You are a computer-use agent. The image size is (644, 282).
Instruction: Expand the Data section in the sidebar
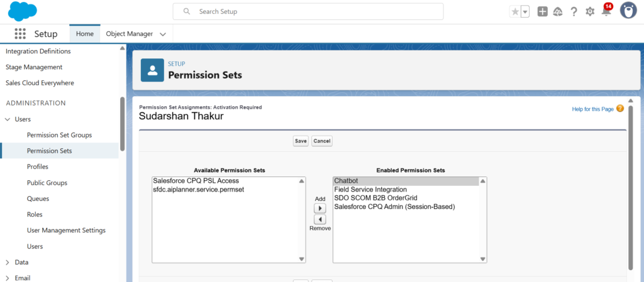coord(8,263)
